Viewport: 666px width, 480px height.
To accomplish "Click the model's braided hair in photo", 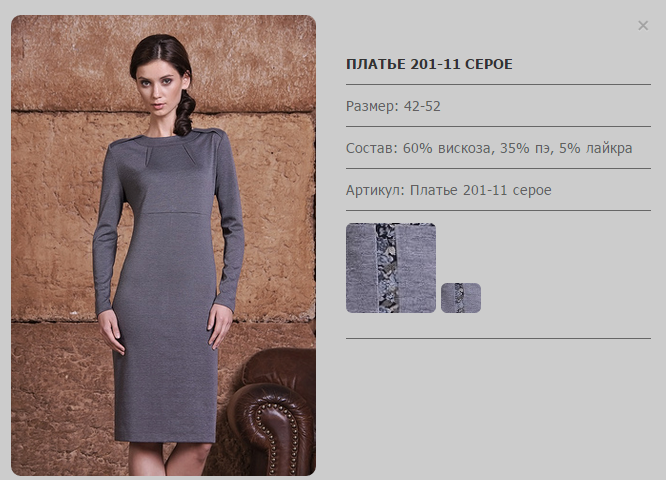I will [x=184, y=113].
